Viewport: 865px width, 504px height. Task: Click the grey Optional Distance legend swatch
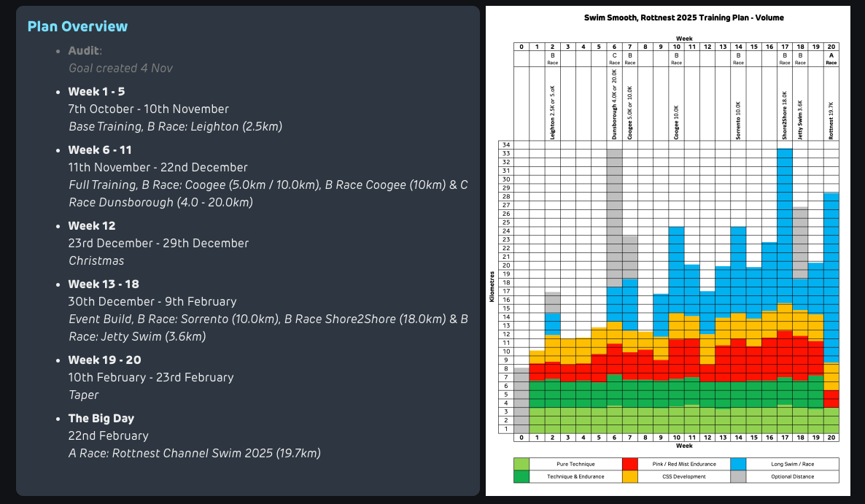click(x=739, y=476)
